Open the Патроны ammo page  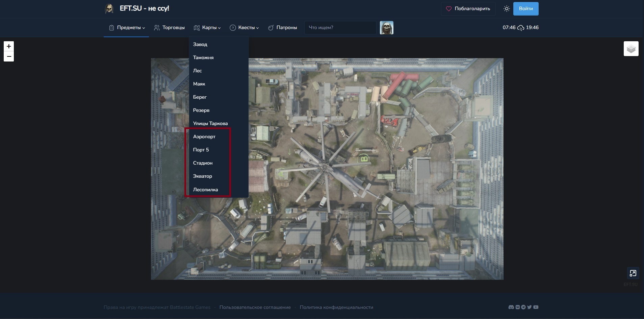tap(282, 28)
